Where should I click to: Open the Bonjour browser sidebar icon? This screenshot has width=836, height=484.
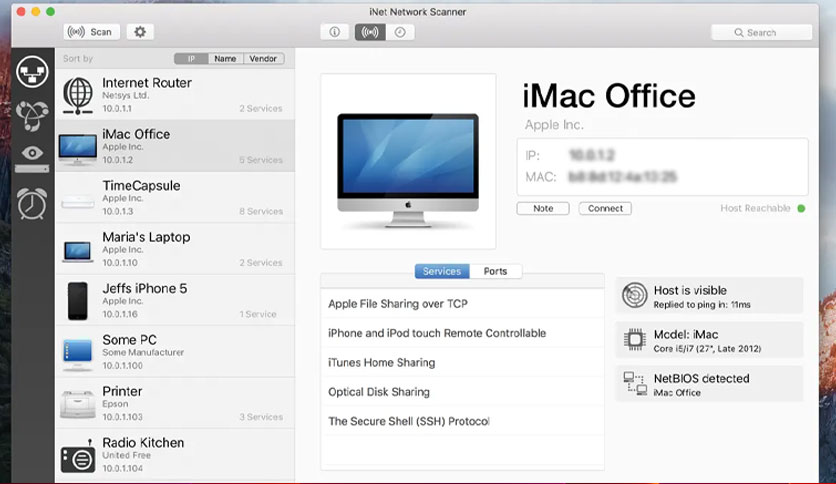coord(32,115)
